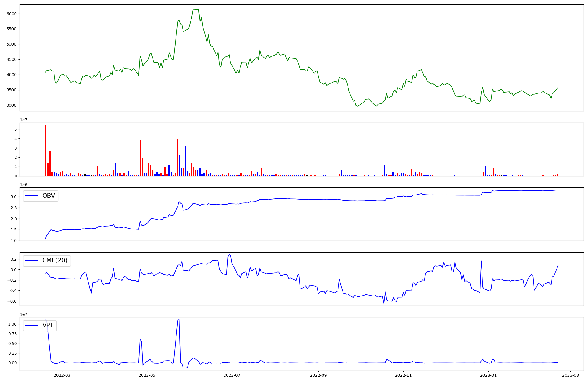Select the 2022-05 date tick label

pyautogui.click(x=147, y=375)
